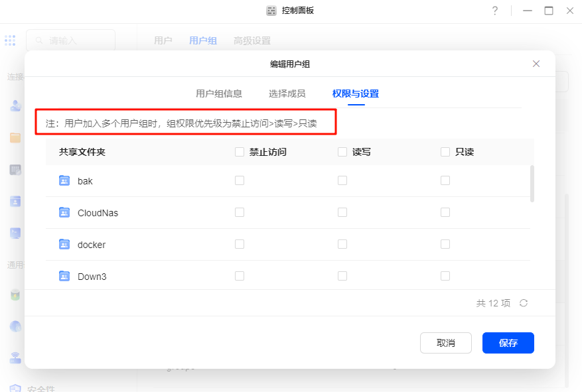Enable 读写 permission for bak folder
582x392 pixels.
342,180
